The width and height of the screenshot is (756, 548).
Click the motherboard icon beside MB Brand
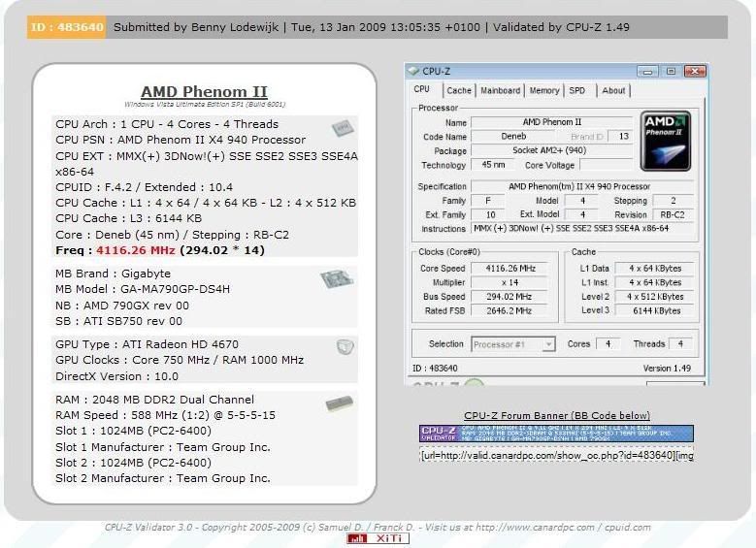coord(337,278)
